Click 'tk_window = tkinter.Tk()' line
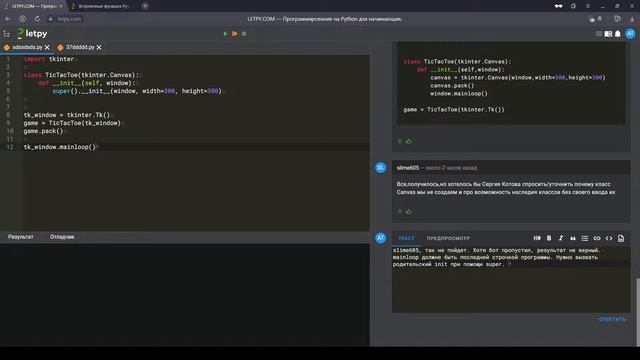Screen dimensions: 640x360 67,115
